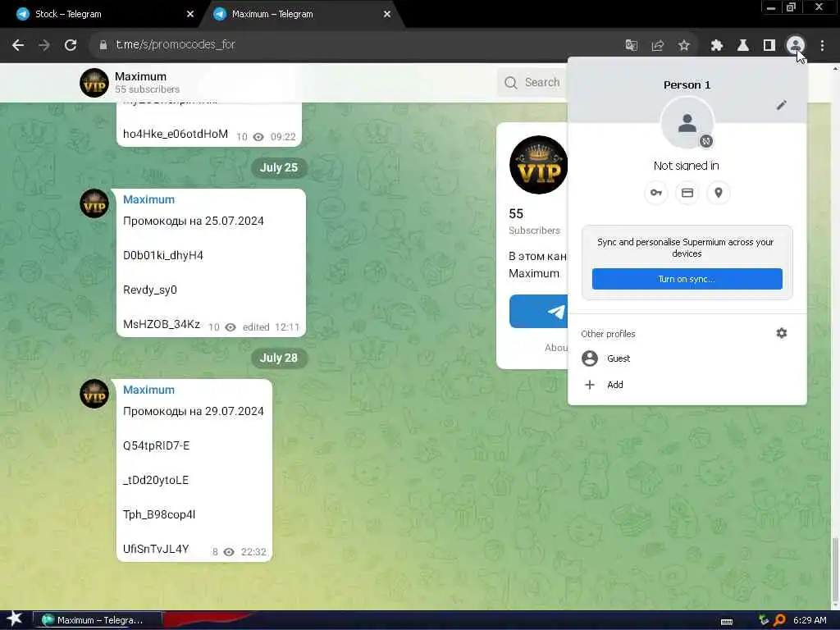The width and height of the screenshot is (840, 630).
Task: Click the browser forward arrow
Action: pyautogui.click(x=44, y=45)
